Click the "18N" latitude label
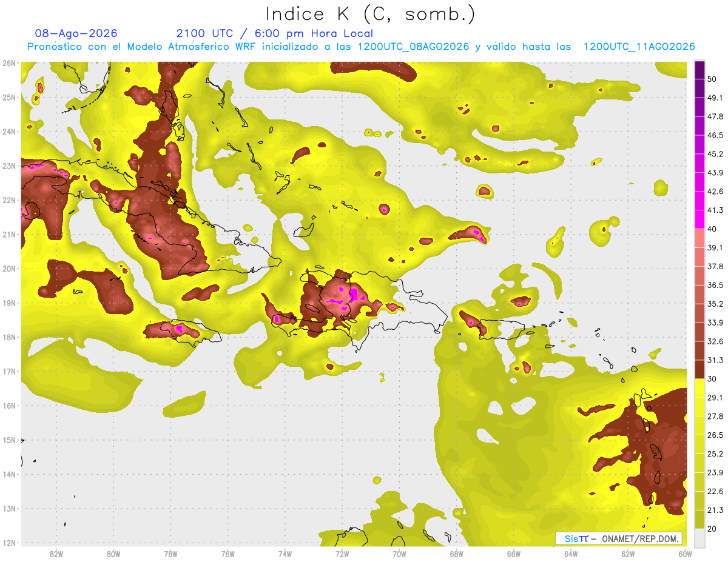Image resolution: width=728 pixels, height=562 pixels. tap(8, 337)
